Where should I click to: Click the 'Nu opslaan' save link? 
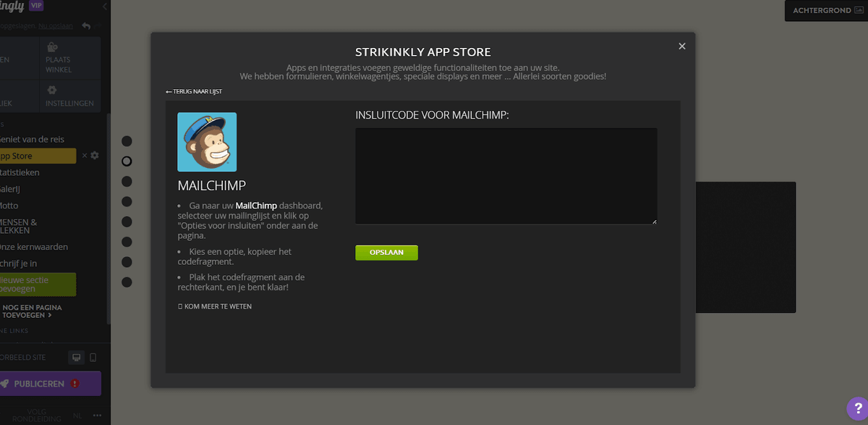pyautogui.click(x=54, y=26)
